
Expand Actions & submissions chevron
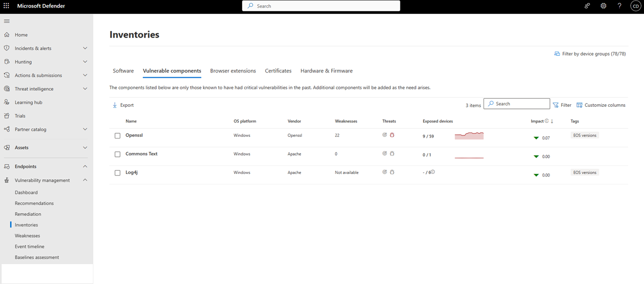pos(85,75)
